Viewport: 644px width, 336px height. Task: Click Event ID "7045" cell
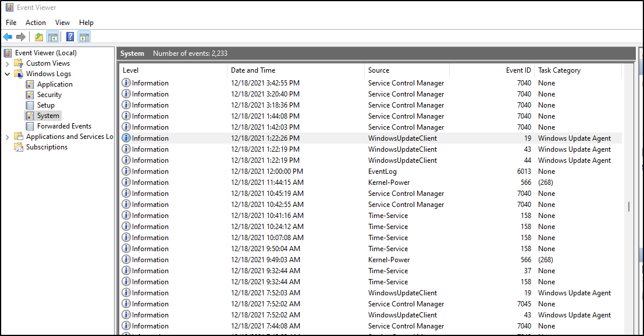[524, 304]
